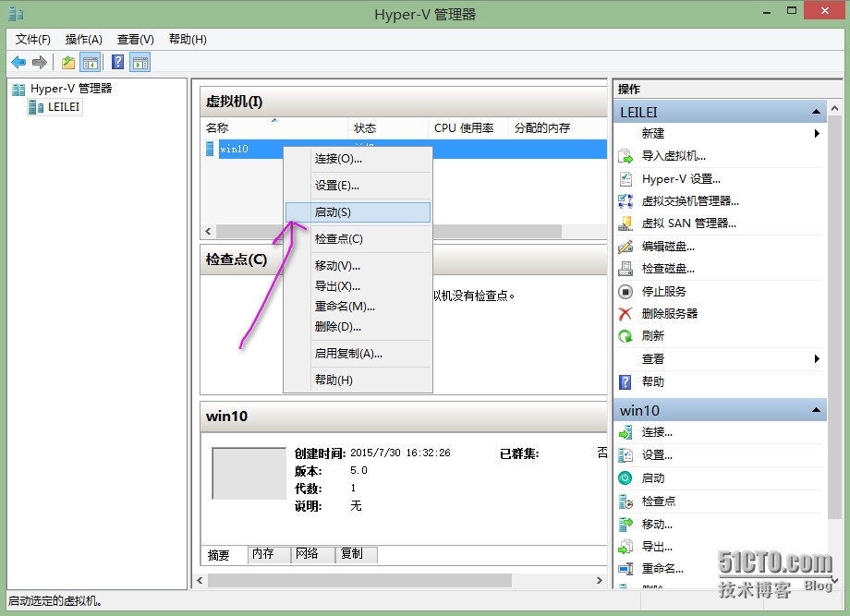Open the 操作(A) menu

(83, 39)
